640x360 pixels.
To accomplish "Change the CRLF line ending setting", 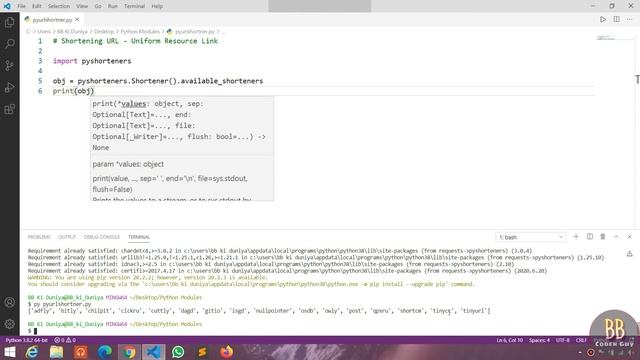I will click(581, 340).
